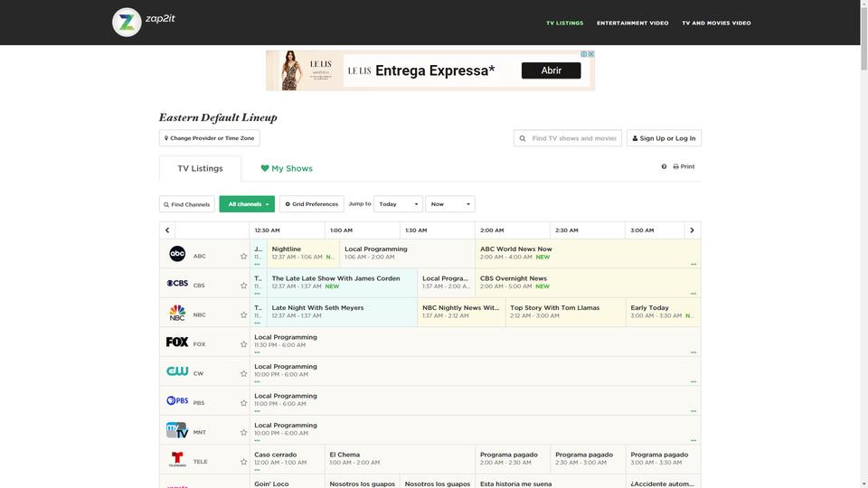Open Find Channels

click(186, 204)
